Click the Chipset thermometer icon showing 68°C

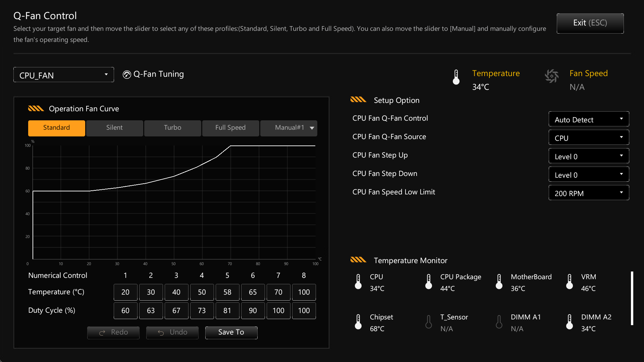pos(358,322)
